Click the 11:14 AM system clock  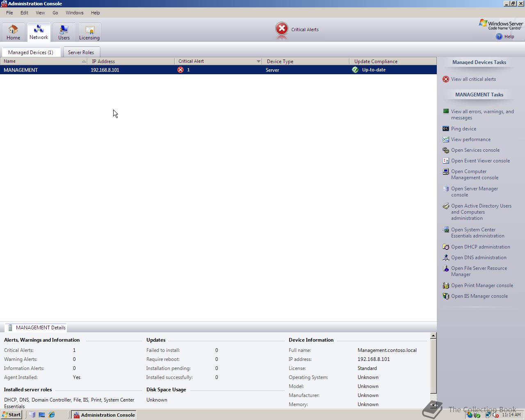tap(511, 415)
